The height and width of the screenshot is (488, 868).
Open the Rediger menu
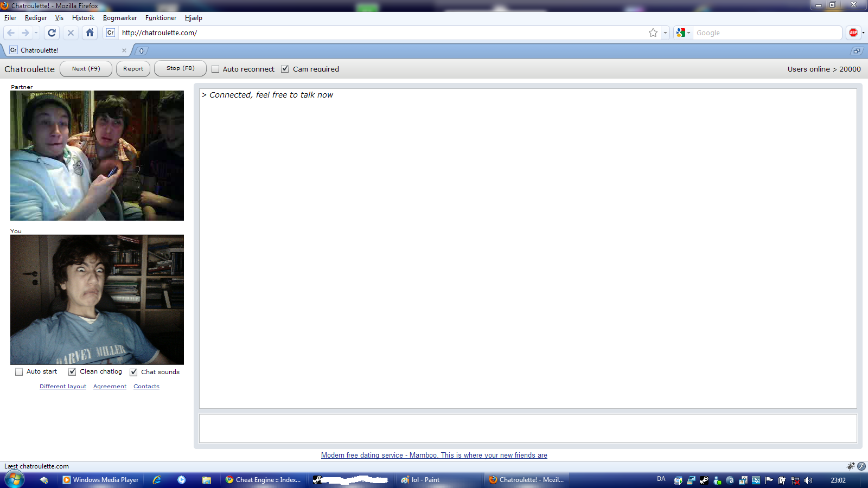(x=36, y=18)
